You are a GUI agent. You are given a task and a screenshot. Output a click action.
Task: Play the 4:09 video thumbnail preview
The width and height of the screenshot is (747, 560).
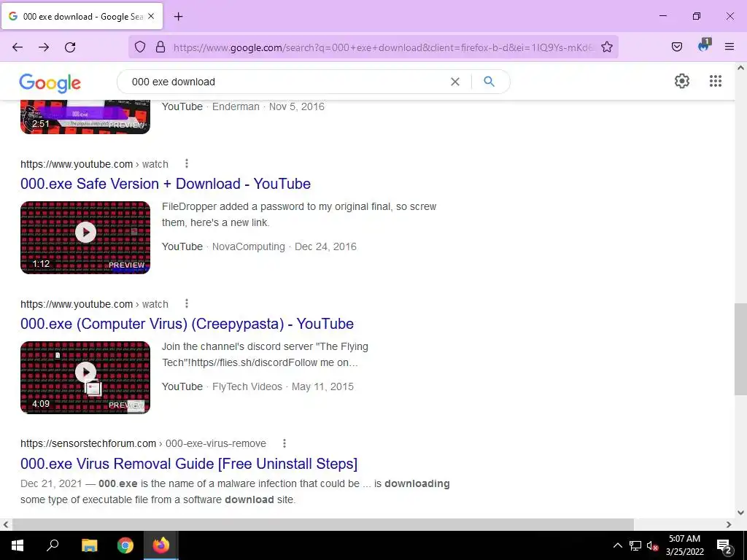[85, 378]
